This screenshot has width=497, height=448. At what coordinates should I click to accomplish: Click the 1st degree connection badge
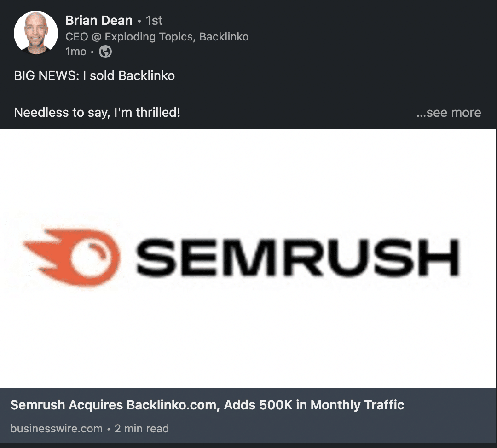click(154, 21)
